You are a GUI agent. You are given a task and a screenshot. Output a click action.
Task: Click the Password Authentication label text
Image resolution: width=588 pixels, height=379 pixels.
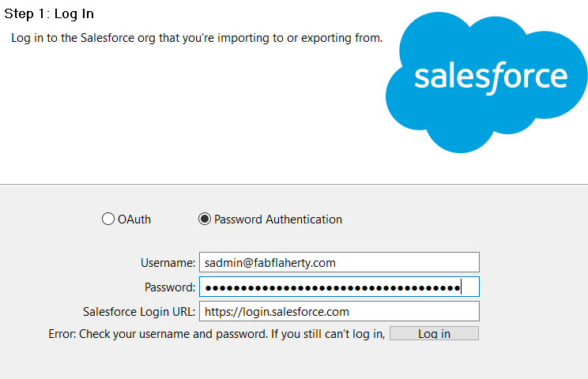278,220
